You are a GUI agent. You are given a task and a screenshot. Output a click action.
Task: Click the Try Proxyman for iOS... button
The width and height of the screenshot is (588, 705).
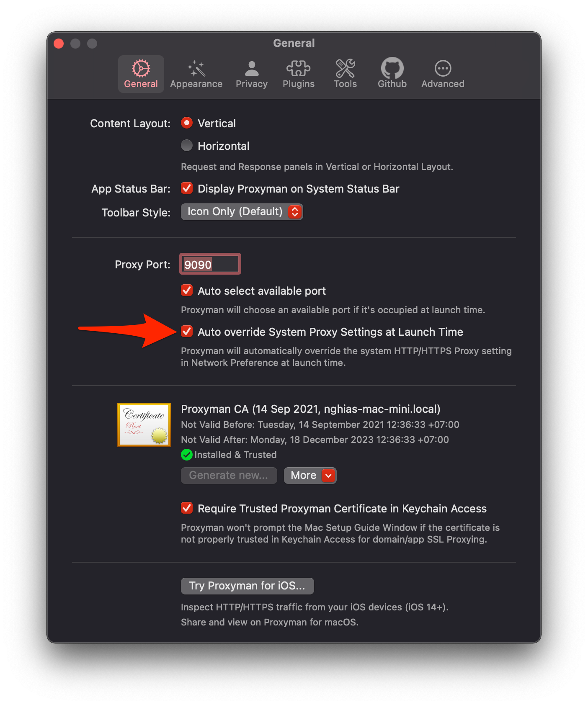(247, 586)
